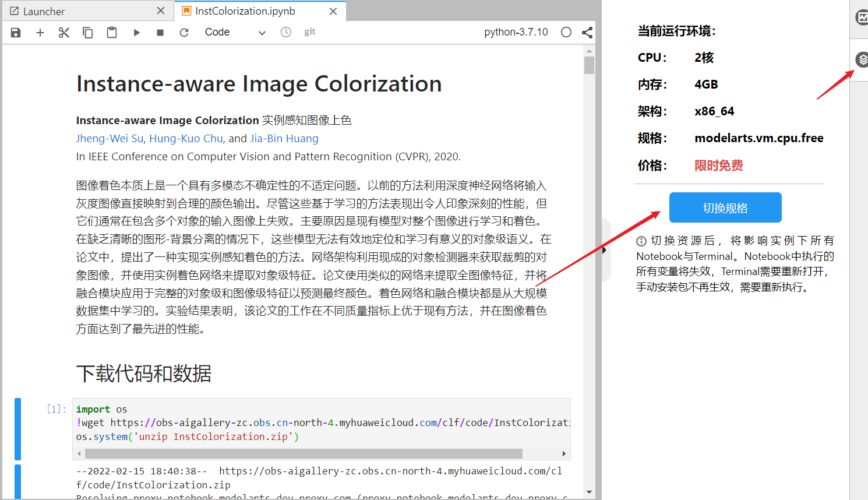Click the CVPR 2020 conference line
868x500 pixels.
pos(269,157)
